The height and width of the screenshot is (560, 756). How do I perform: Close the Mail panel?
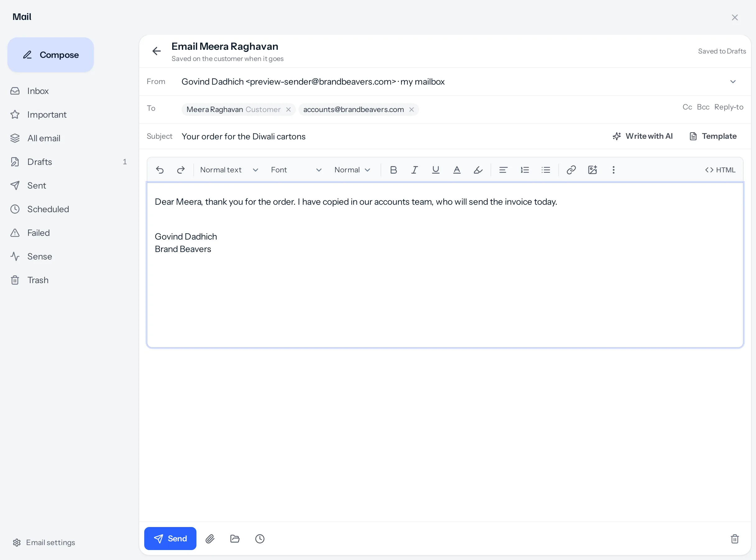pos(735,17)
